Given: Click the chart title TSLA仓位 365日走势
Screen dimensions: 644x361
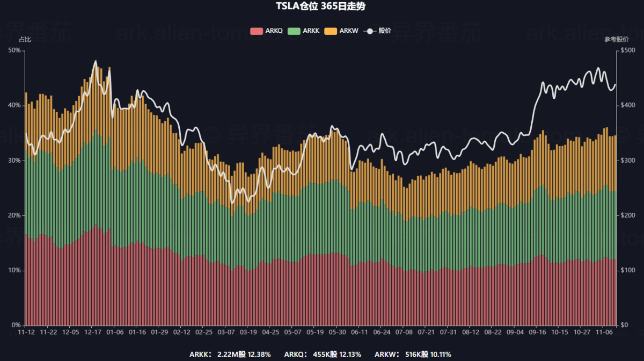Looking at the screenshot, I should click(321, 7).
